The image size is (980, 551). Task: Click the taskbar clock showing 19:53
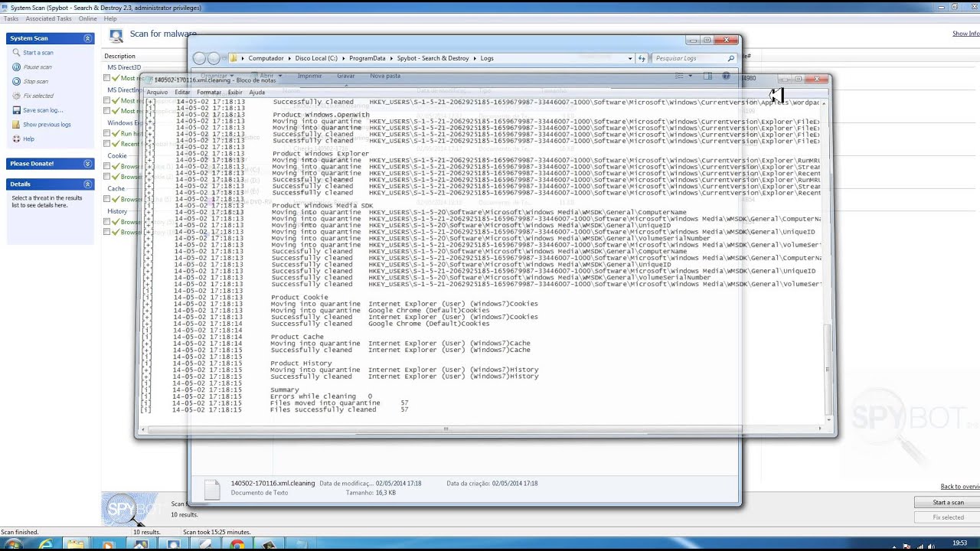pyautogui.click(x=960, y=543)
